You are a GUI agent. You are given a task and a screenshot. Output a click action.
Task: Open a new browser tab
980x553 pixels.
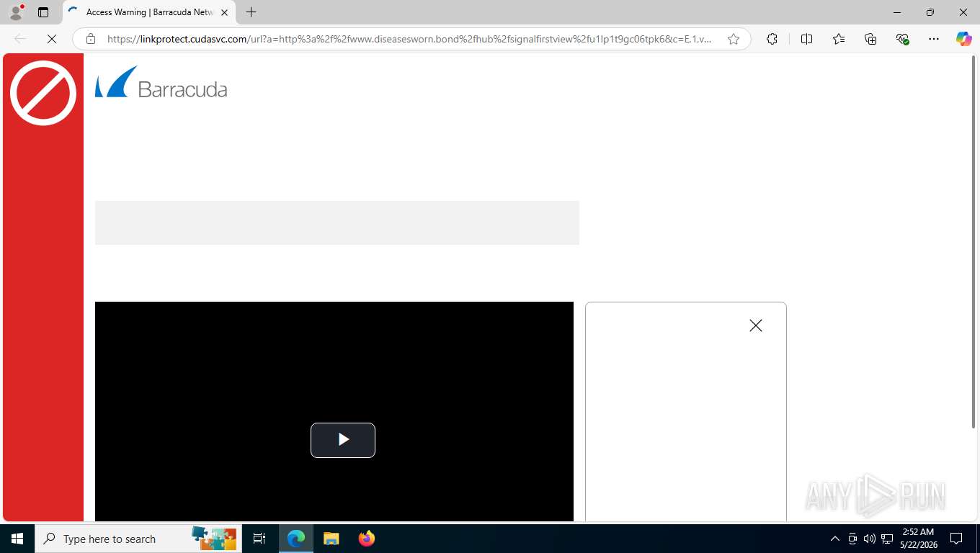[251, 12]
